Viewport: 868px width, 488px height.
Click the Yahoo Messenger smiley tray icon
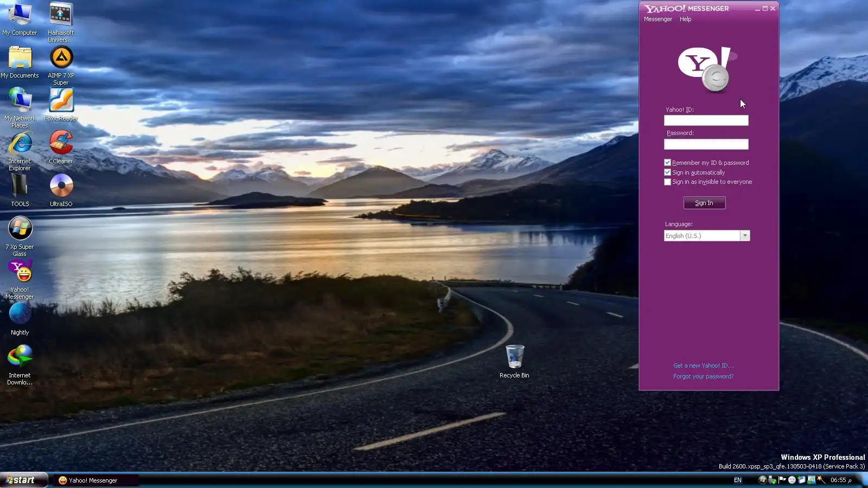coord(792,480)
